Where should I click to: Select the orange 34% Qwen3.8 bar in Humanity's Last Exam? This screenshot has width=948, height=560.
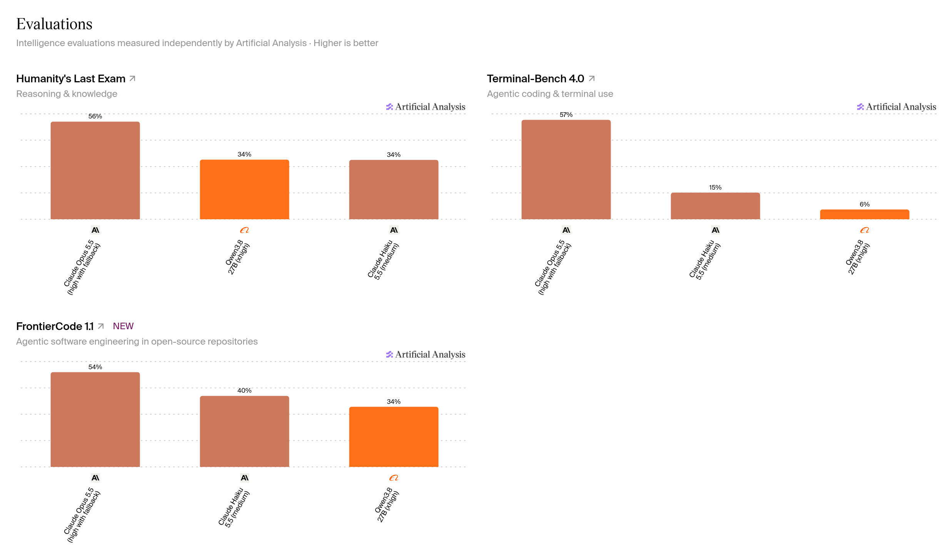[x=245, y=189]
